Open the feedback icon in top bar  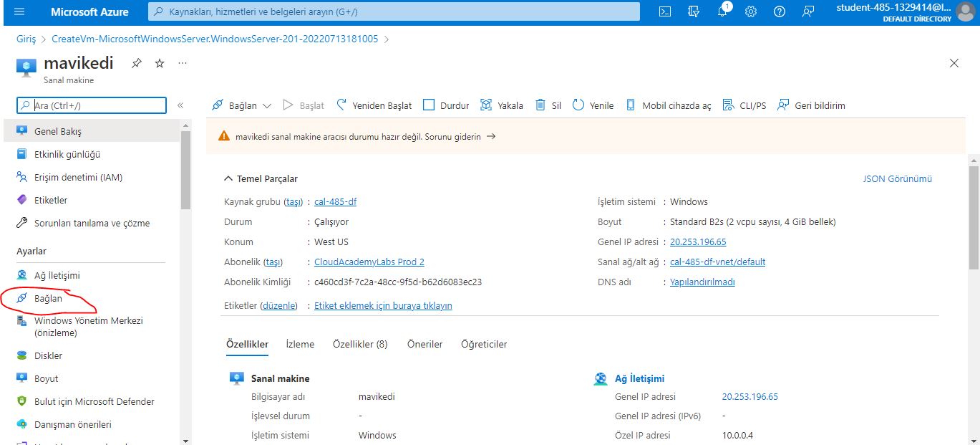(808, 11)
